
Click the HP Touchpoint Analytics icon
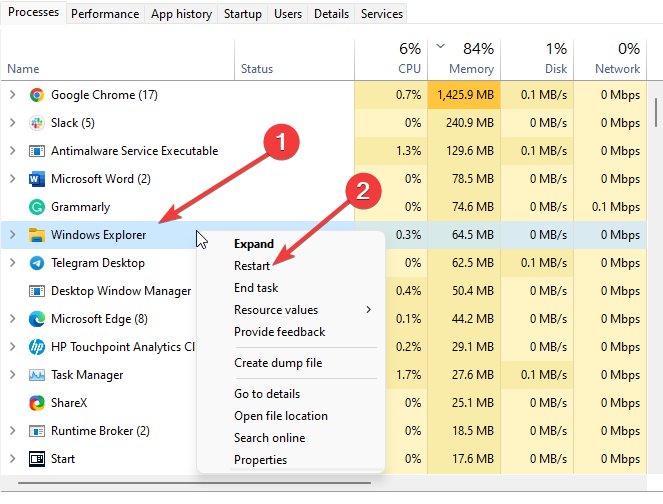37,347
